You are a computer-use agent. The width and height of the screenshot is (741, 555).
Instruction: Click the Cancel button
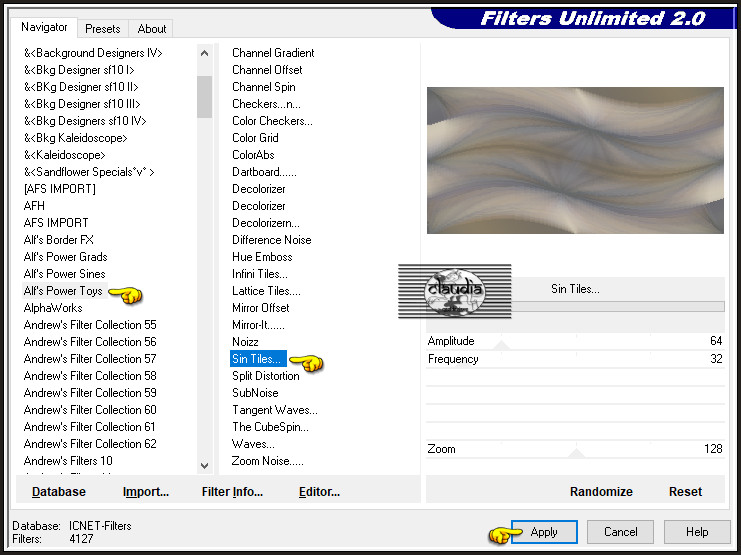click(x=620, y=532)
